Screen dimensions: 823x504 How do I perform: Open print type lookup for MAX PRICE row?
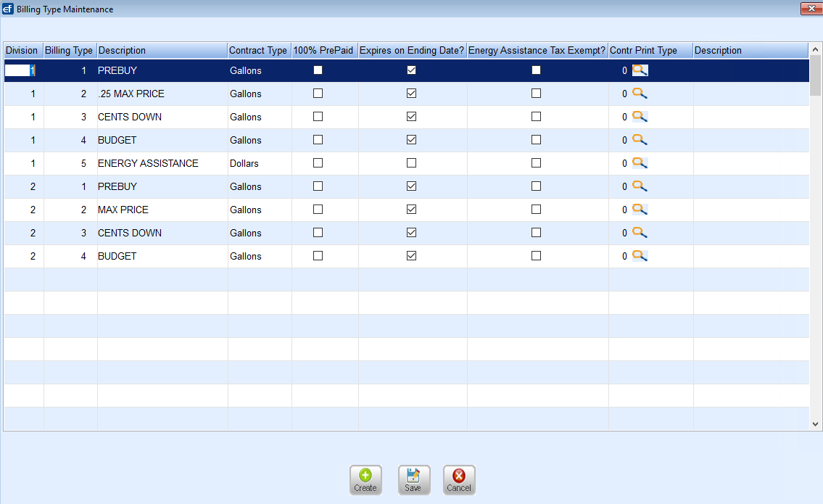(640, 209)
